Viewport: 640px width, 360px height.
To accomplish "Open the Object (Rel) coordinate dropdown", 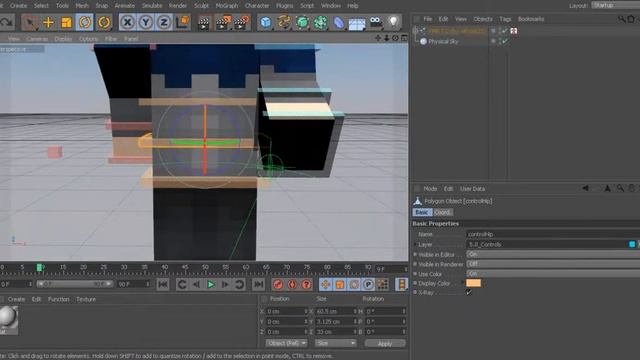I will click(x=286, y=343).
